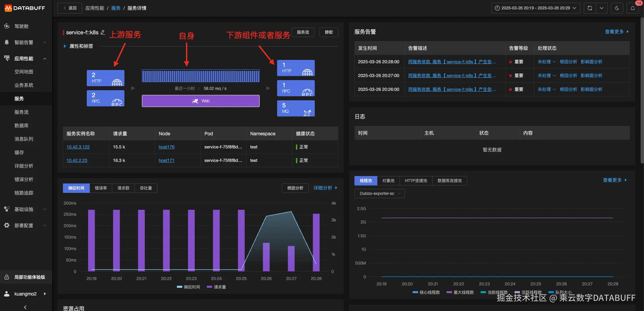Open 链路追踪 in the sidebar
The width and height of the screenshot is (644, 311).
[24, 193]
